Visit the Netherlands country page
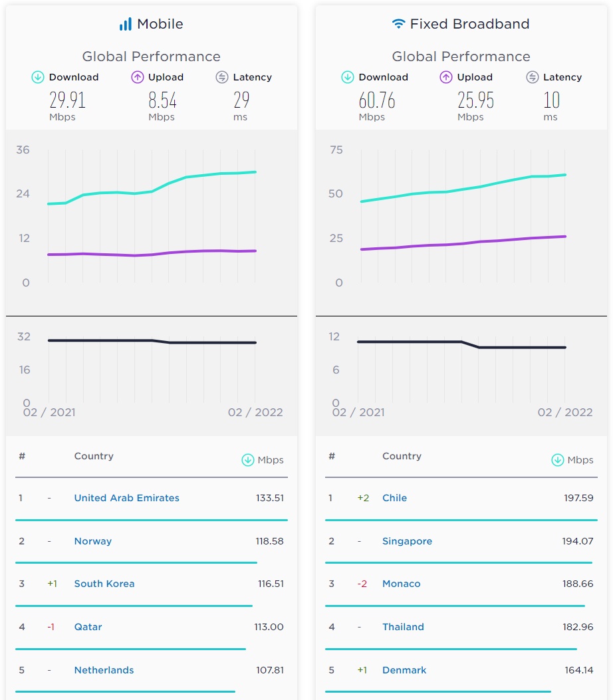The height and width of the screenshot is (700, 613). [x=104, y=670]
